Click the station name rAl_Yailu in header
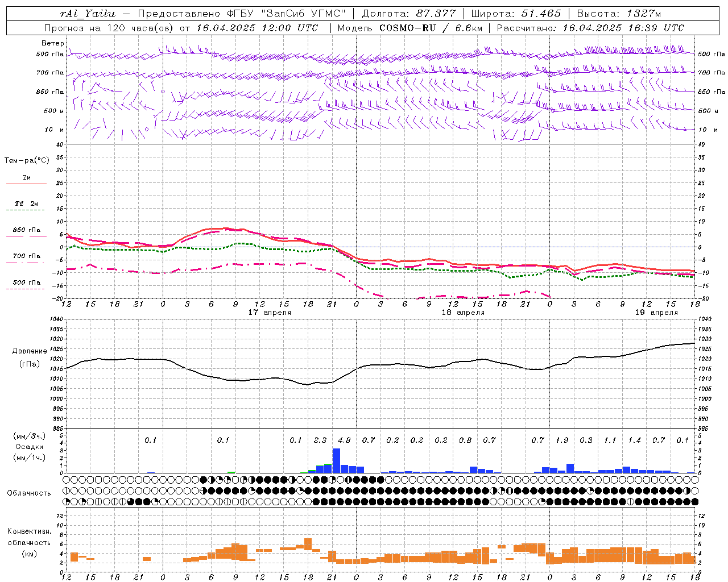Image resolution: width=728 pixels, height=582 pixels. [88, 14]
